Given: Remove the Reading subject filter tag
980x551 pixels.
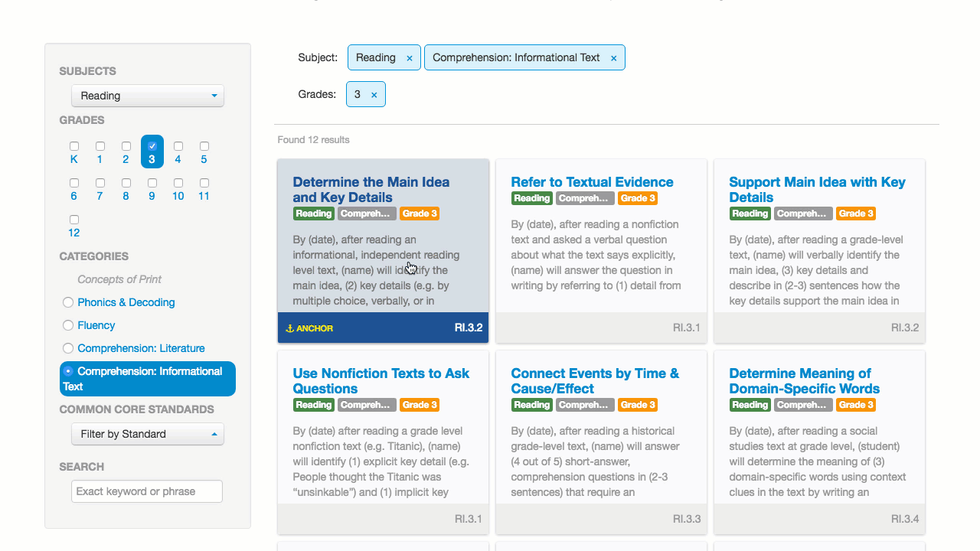Looking at the screenshot, I should (410, 58).
